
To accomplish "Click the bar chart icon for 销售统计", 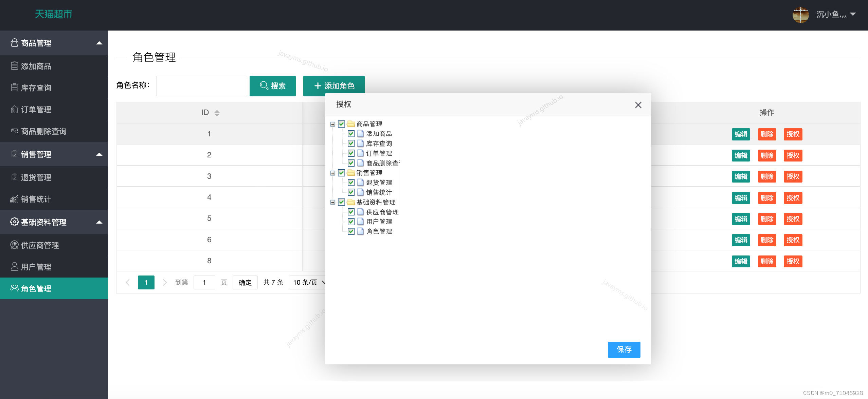I will (x=14, y=199).
